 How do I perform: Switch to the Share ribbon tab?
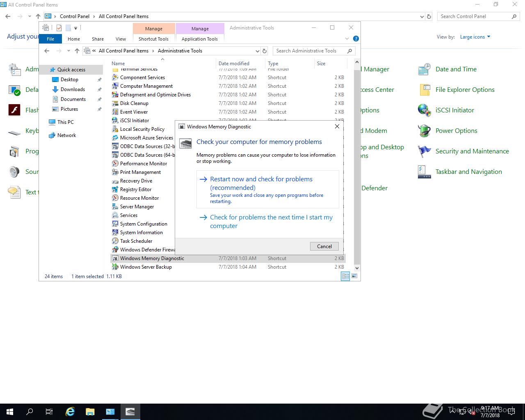point(98,39)
